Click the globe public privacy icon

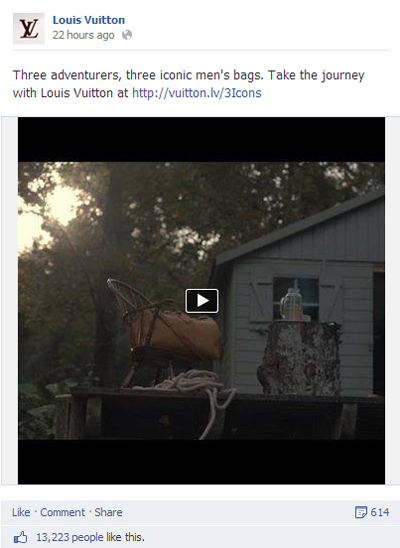coord(127,35)
